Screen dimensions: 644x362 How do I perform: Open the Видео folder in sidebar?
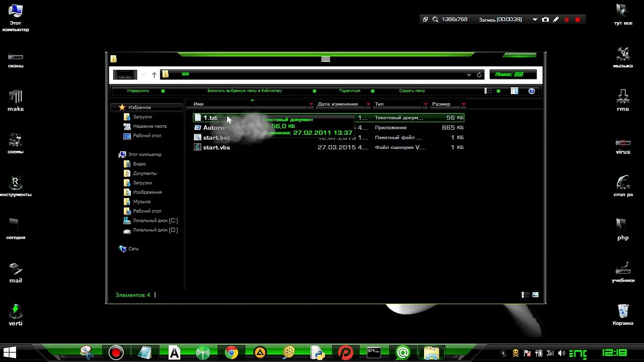[139, 164]
